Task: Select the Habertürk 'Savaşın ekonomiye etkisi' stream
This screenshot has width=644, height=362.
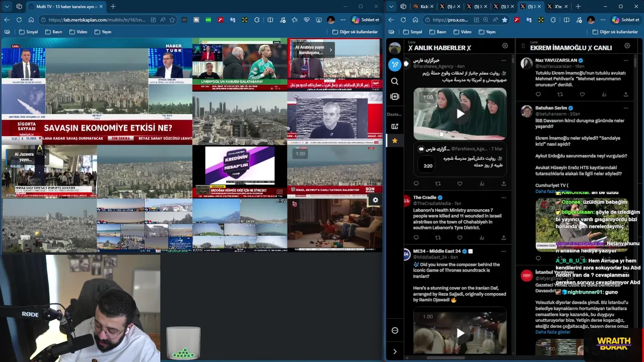Action: click(96, 92)
